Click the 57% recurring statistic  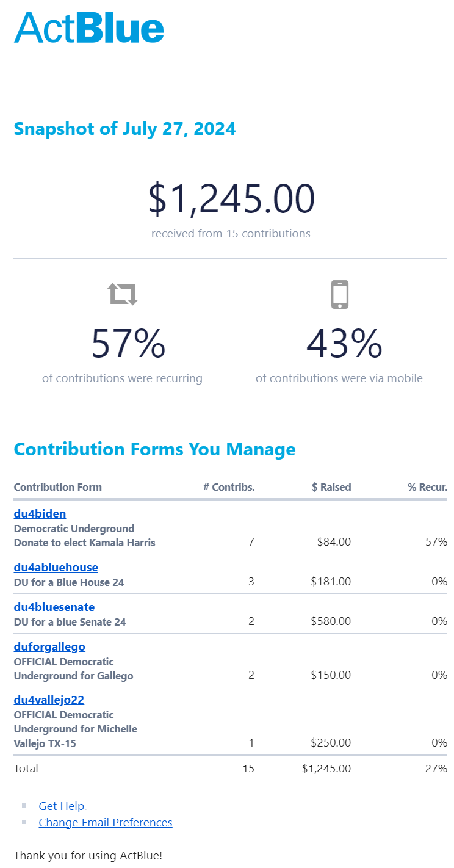(128, 343)
